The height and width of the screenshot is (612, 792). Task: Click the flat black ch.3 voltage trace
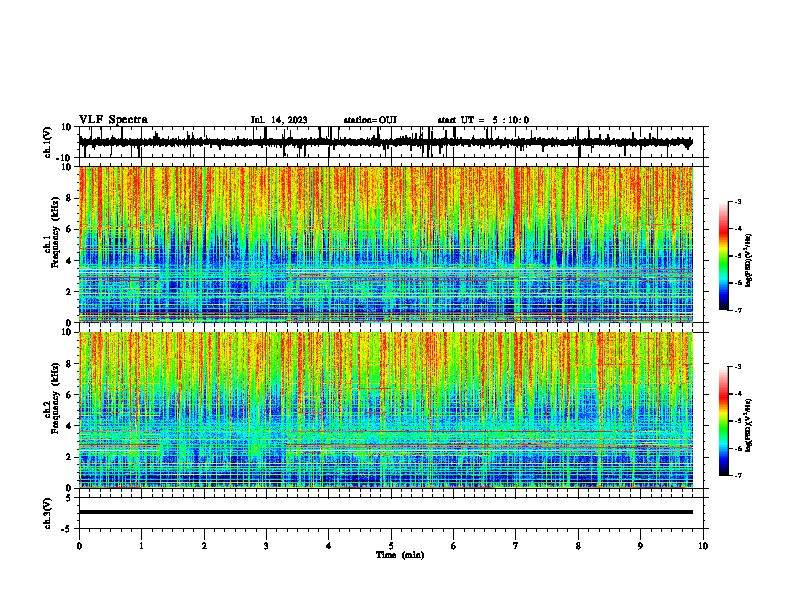pos(386,512)
